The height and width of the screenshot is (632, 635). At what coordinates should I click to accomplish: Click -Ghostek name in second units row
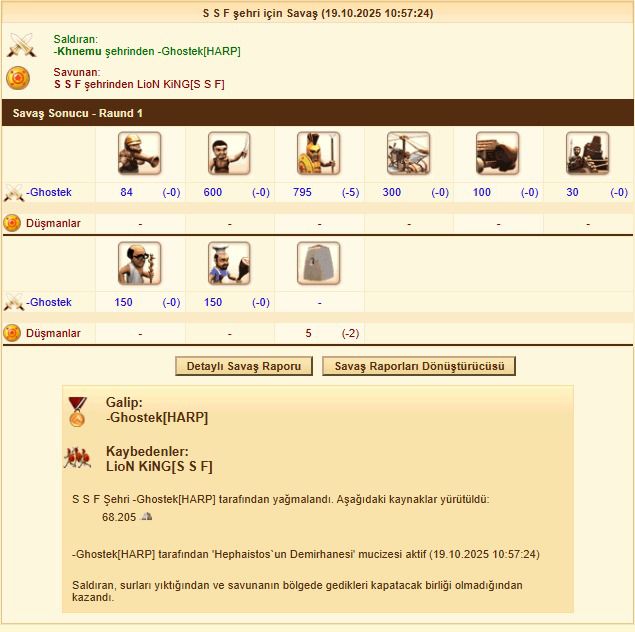(x=49, y=302)
